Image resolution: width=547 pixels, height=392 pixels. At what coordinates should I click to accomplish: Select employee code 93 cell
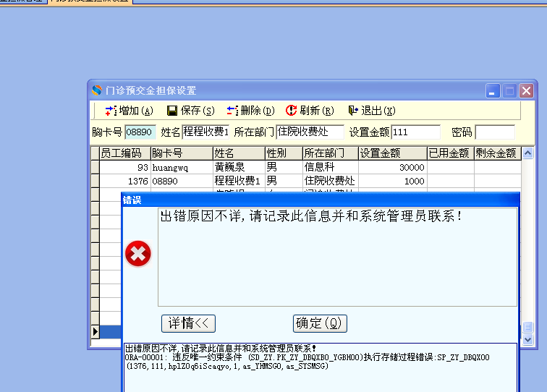pos(125,167)
